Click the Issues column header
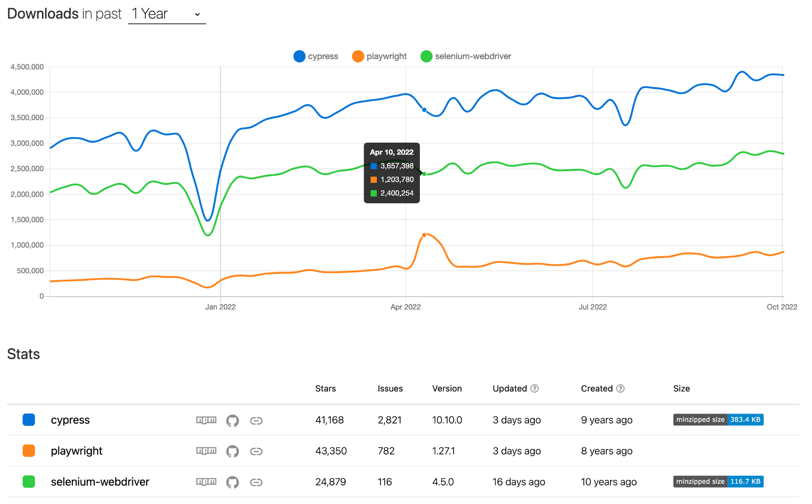Screen dimensions: 812x504 click(x=390, y=389)
